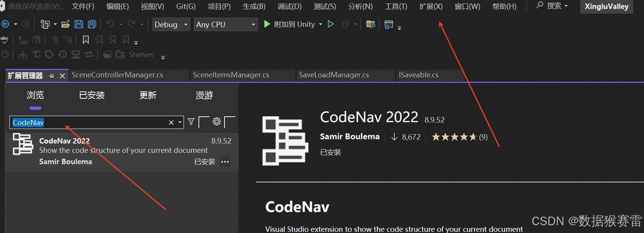Select the Updates (更新) tab
The image size is (644, 233).
click(x=148, y=95)
